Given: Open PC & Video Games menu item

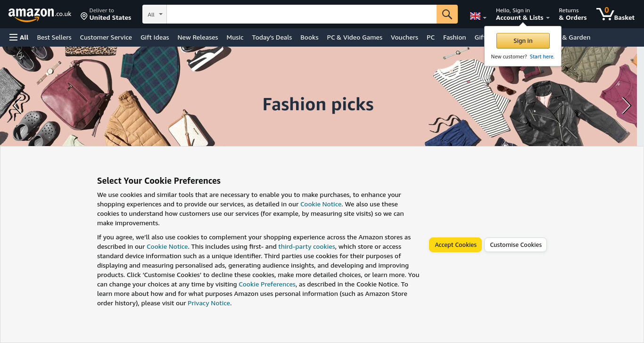Looking at the screenshot, I should (x=355, y=37).
